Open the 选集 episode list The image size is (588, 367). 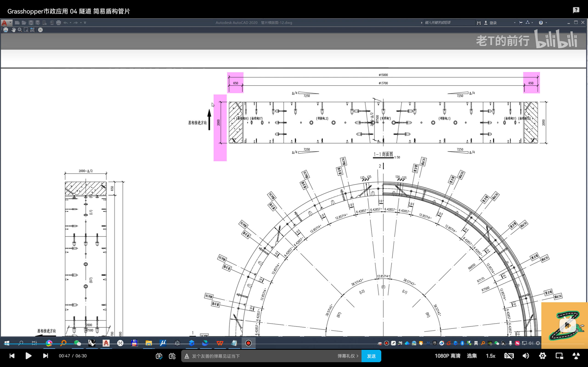(x=472, y=356)
